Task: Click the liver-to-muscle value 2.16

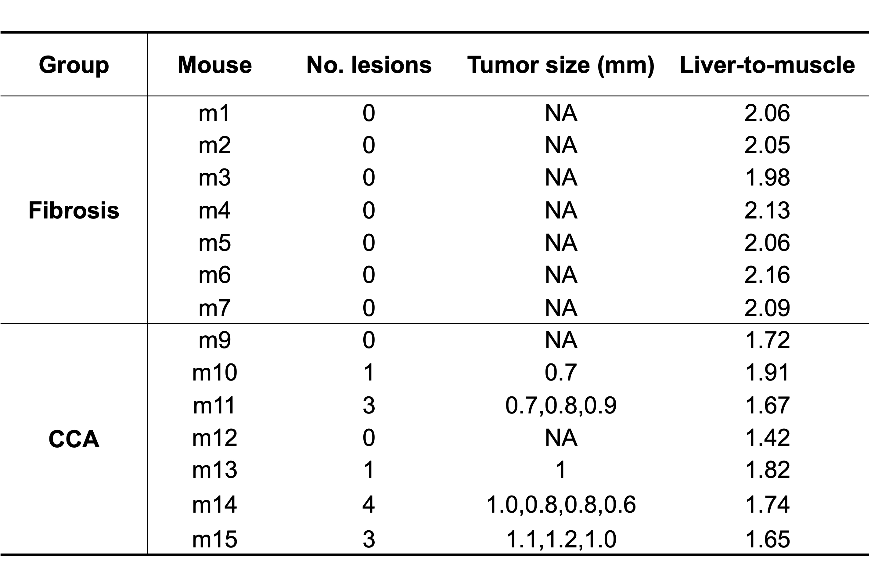Action: point(767,275)
